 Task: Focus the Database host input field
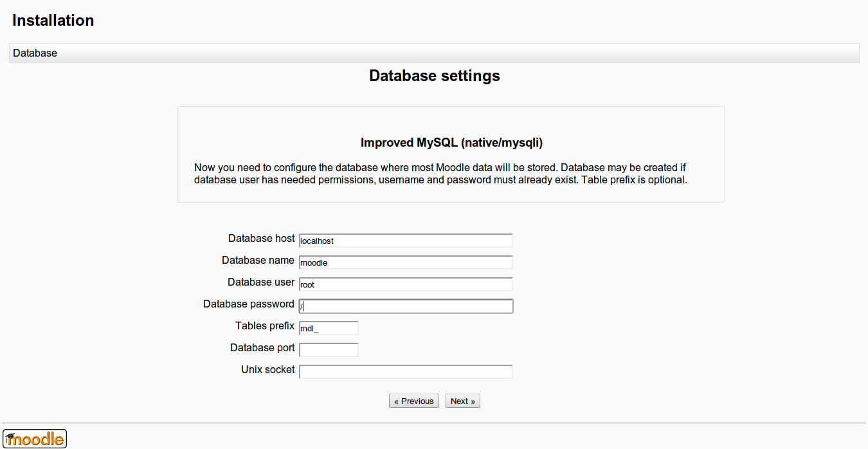tap(406, 241)
